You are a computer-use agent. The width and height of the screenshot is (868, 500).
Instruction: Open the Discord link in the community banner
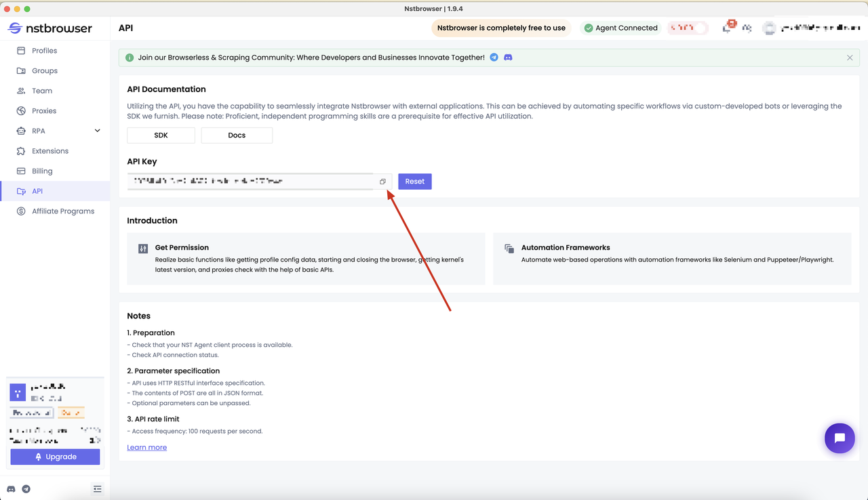coord(508,58)
